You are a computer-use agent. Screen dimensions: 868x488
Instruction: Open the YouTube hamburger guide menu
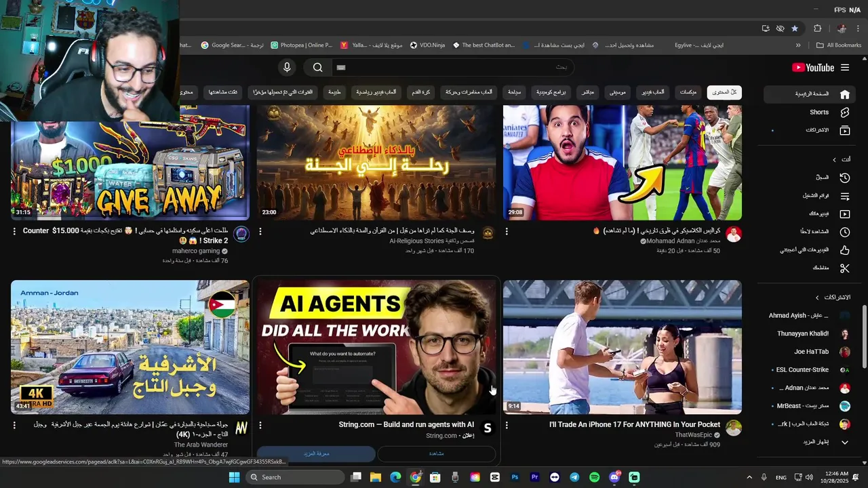pos(845,67)
